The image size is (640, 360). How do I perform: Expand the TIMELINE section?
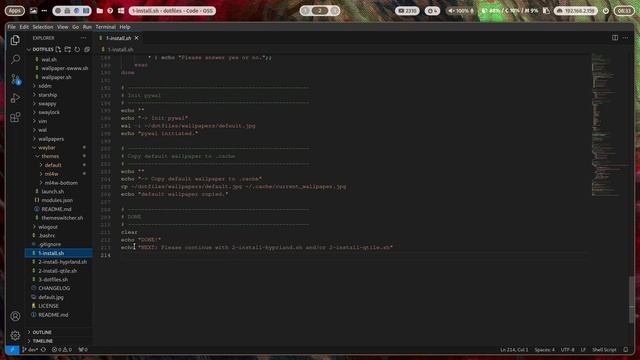pos(42,341)
